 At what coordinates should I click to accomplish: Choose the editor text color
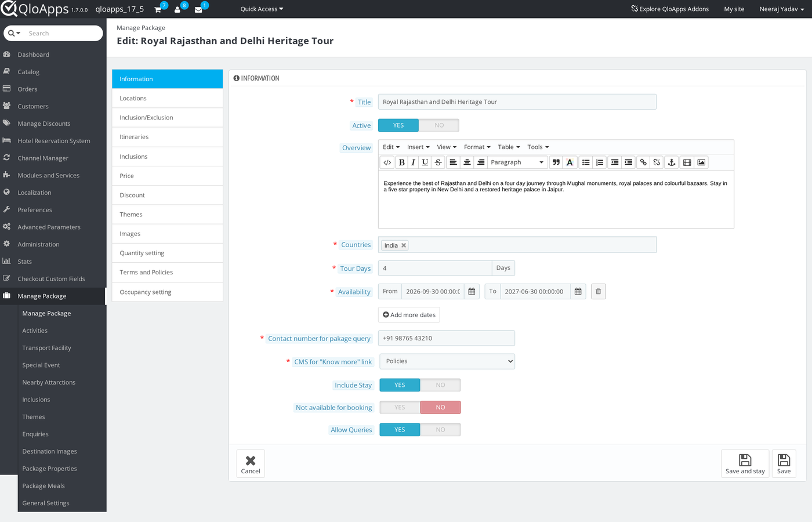pos(570,162)
